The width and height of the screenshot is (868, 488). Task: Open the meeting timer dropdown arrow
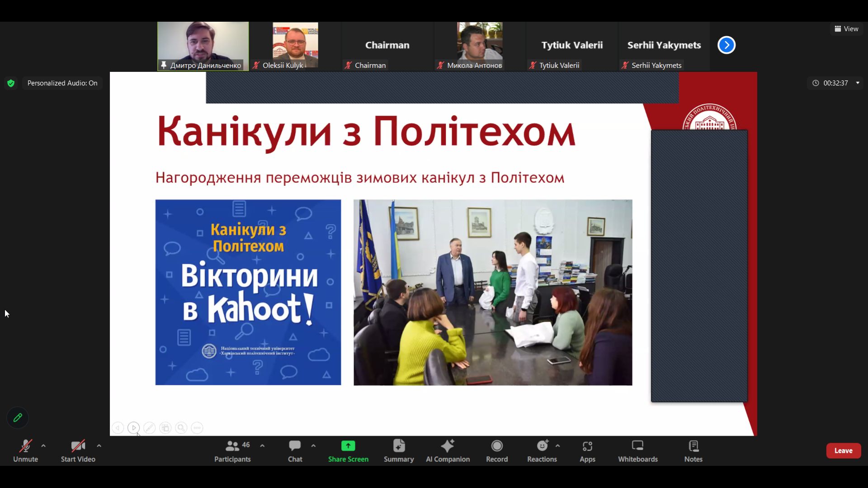[x=858, y=83]
